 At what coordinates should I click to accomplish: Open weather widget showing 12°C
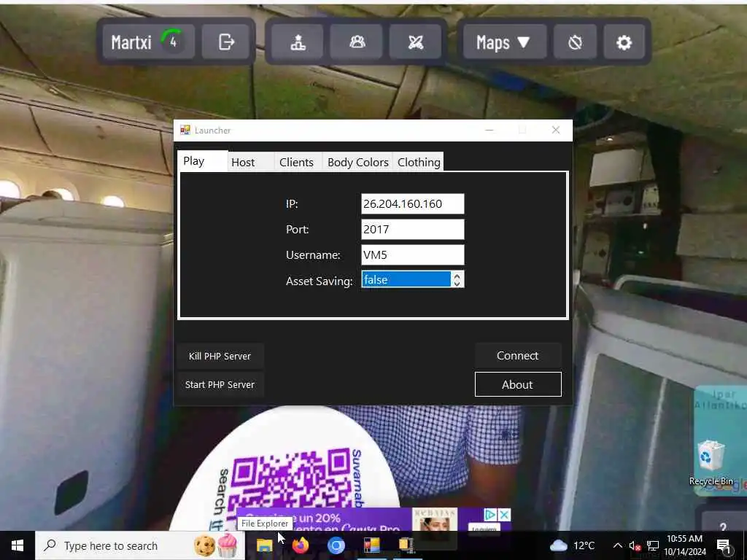(x=573, y=545)
